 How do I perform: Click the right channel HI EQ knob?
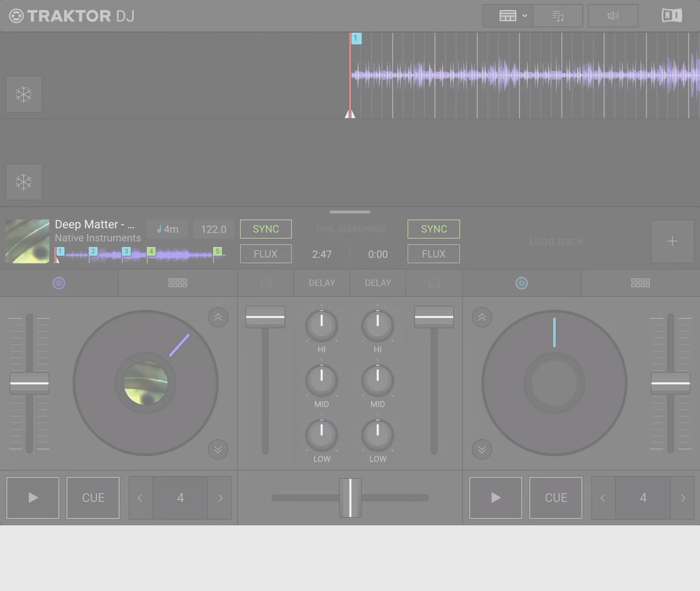pos(378,326)
